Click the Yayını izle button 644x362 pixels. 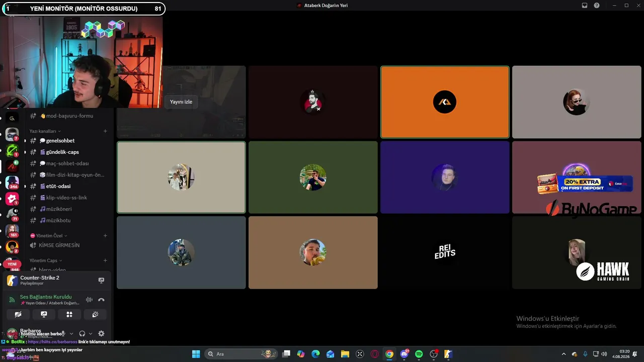(x=181, y=102)
